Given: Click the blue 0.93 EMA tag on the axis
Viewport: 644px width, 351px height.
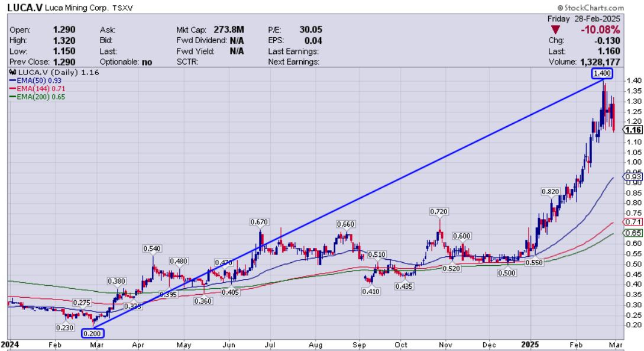Looking at the screenshot, I should tap(633, 177).
